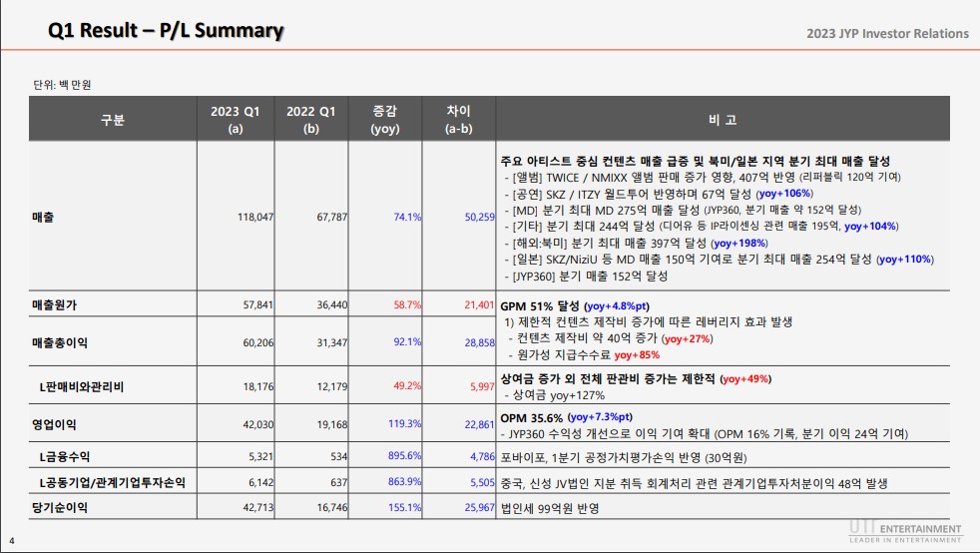Click the financial income value 5,321
This screenshot has width=980, height=553.
(260, 457)
